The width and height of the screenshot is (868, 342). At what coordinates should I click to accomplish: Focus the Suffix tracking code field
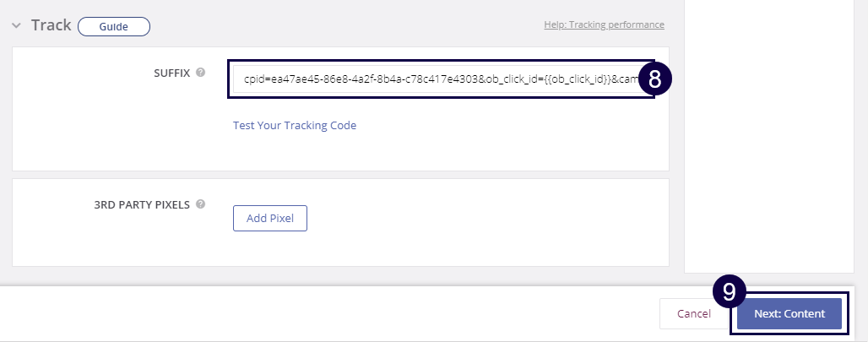439,79
